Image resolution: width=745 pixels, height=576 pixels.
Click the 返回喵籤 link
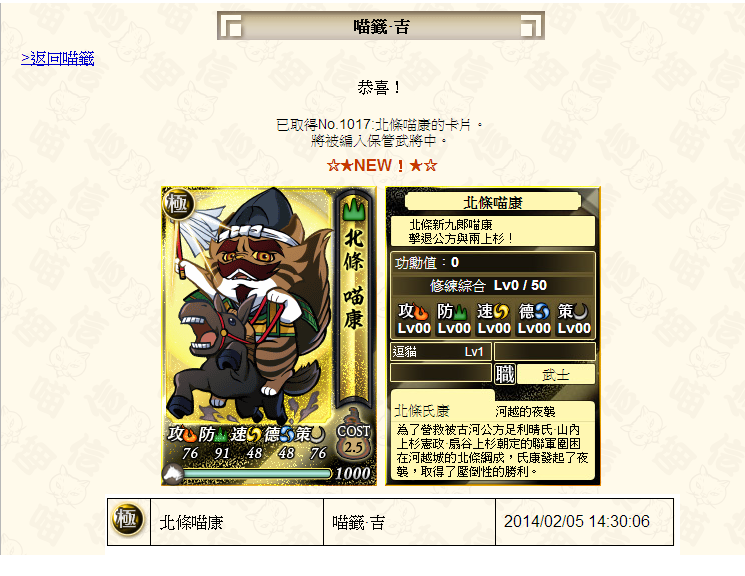pos(57,58)
